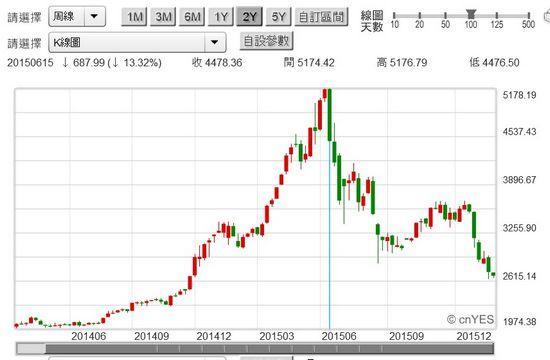Set the days slider to 125
The width and height of the screenshot is (550, 360).
click(x=497, y=15)
